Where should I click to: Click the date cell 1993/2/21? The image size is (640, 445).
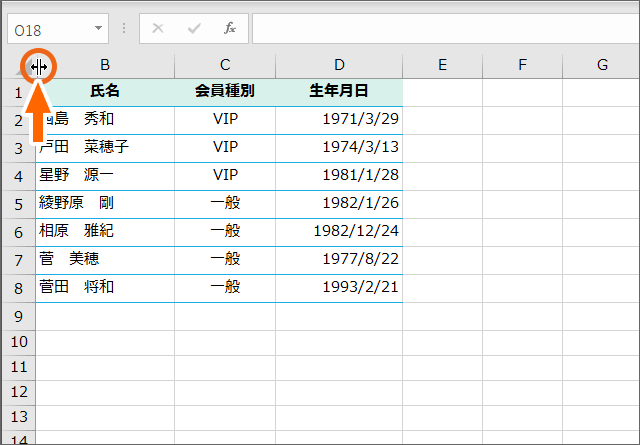(x=339, y=289)
